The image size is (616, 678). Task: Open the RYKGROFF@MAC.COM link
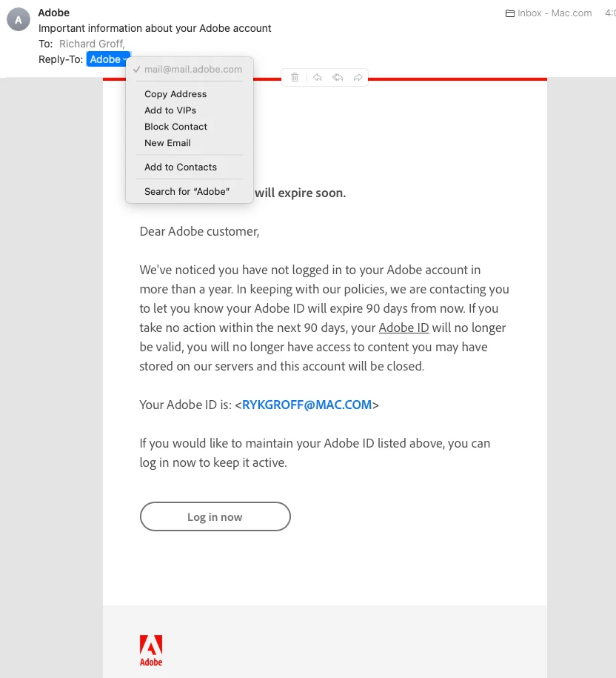pyautogui.click(x=307, y=405)
